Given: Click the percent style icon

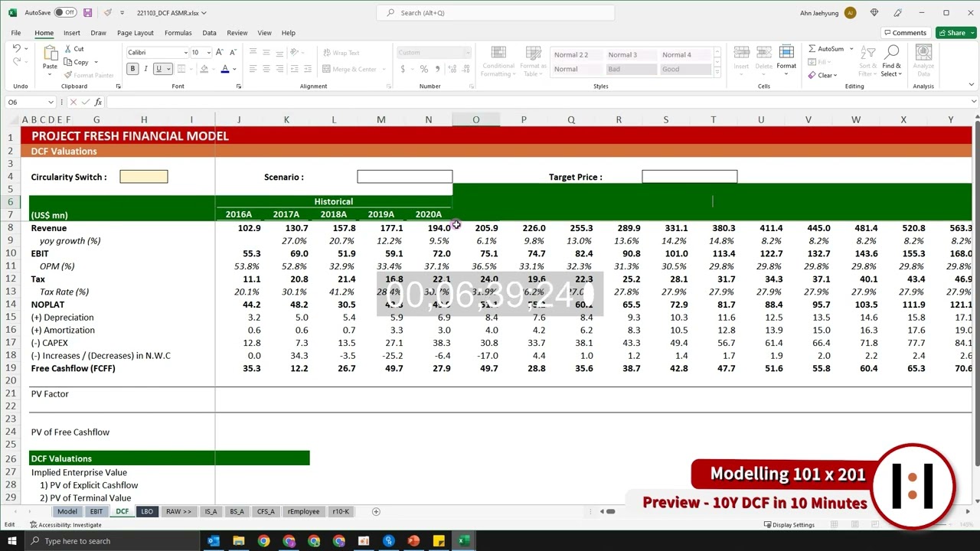Looking at the screenshot, I should point(424,69).
